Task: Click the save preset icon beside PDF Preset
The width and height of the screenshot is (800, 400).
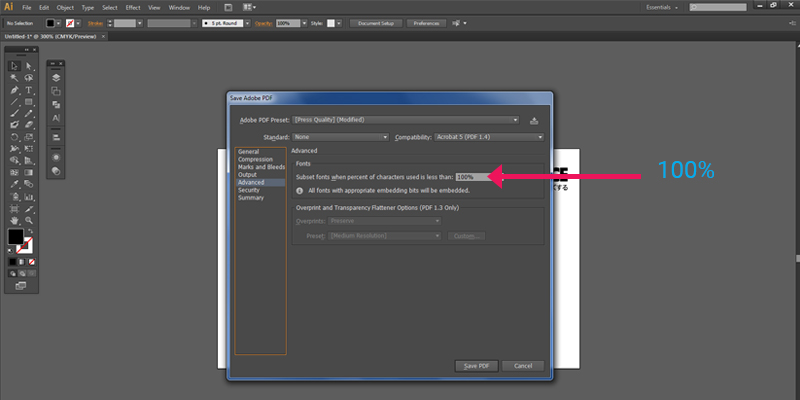Action: tap(534, 121)
